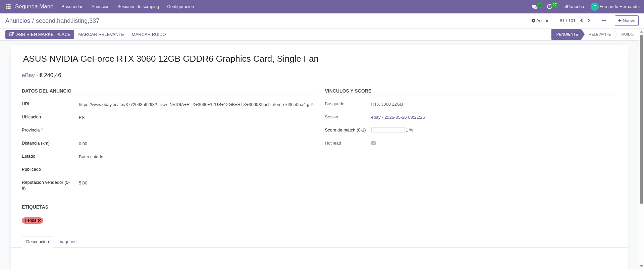Click the Ubicacion field showing ES
The image size is (644, 269).
point(196,117)
